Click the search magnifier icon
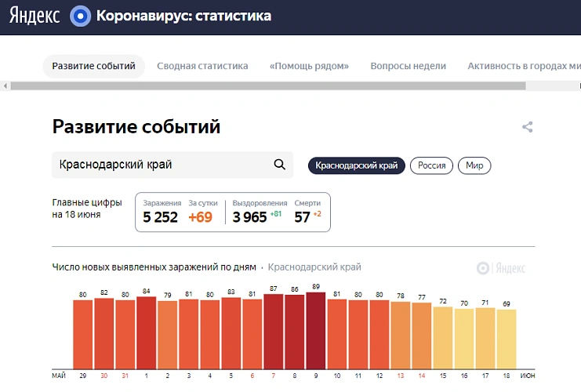Screen dimensions: 581x392 [x=279, y=164]
